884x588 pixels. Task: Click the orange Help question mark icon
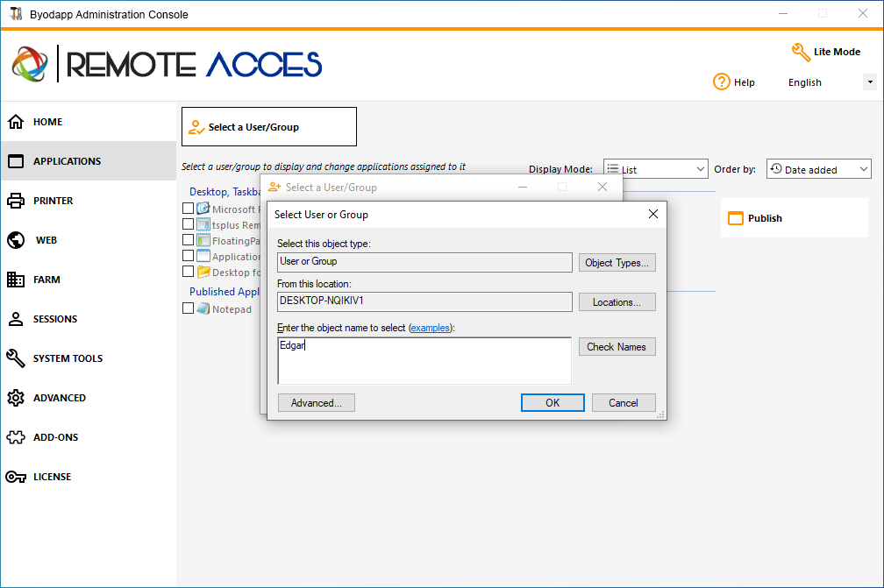point(722,81)
